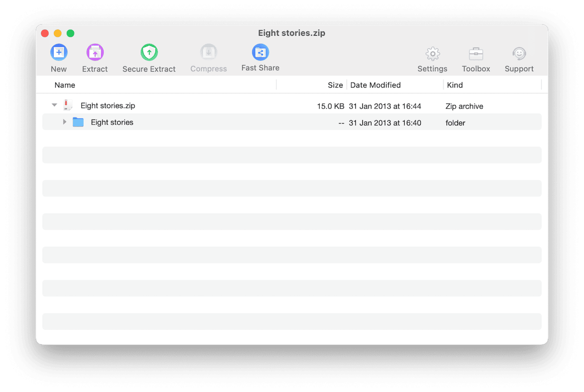Sort by the Kind column header
The image size is (584, 392).
(455, 85)
